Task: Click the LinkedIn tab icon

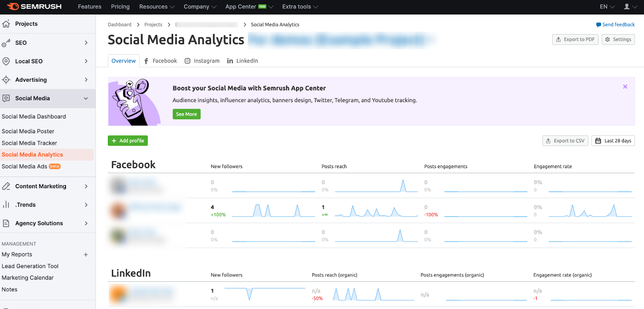Action: [x=230, y=61]
